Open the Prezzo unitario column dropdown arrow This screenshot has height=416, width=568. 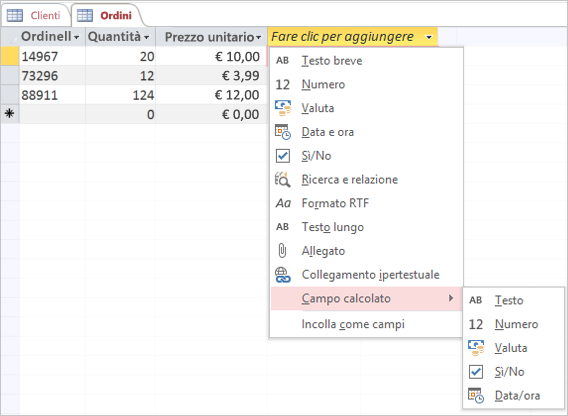[258, 37]
